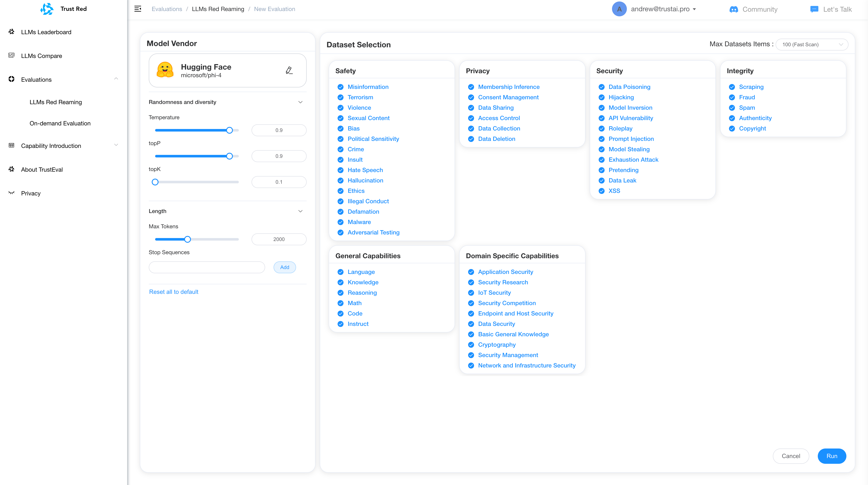Click Reset all to default link
Image resolution: width=868 pixels, height=485 pixels.
174,292
